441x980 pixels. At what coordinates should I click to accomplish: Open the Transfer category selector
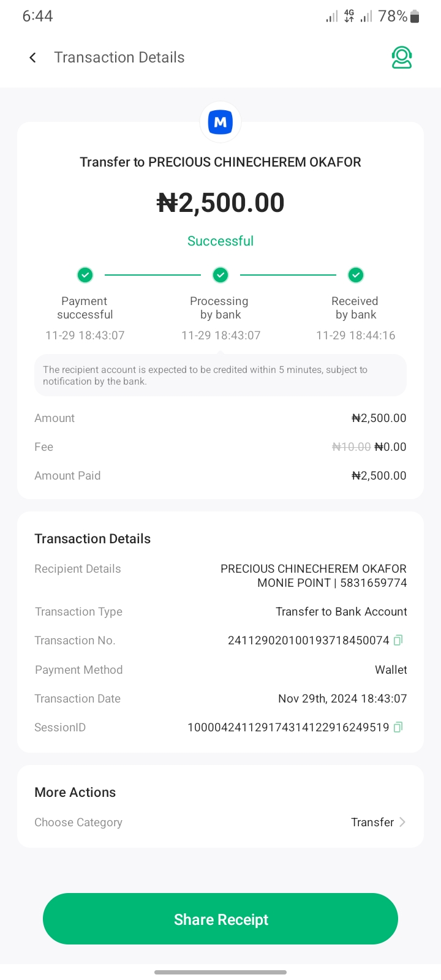tap(372, 822)
